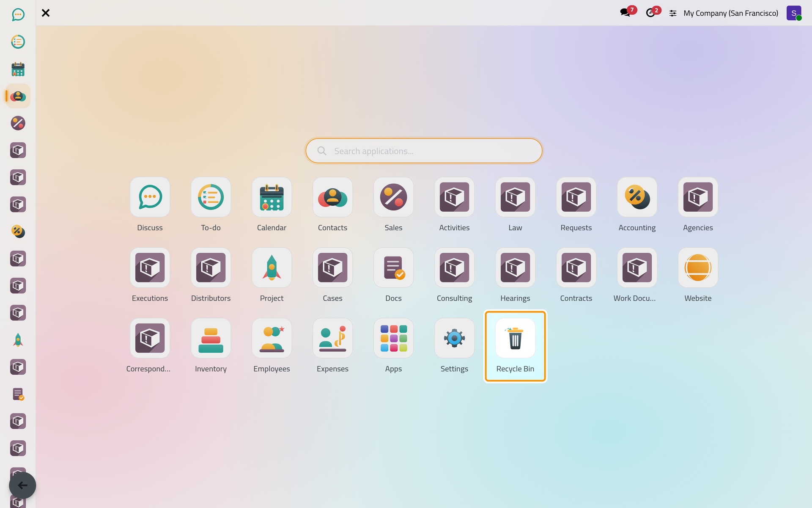Launch the Project rocket app
Image resolution: width=812 pixels, height=508 pixels.
click(x=272, y=268)
